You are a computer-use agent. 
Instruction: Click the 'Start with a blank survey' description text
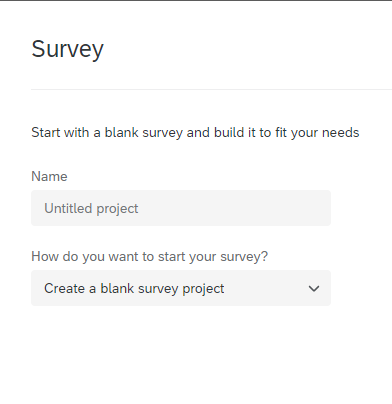click(x=195, y=133)
